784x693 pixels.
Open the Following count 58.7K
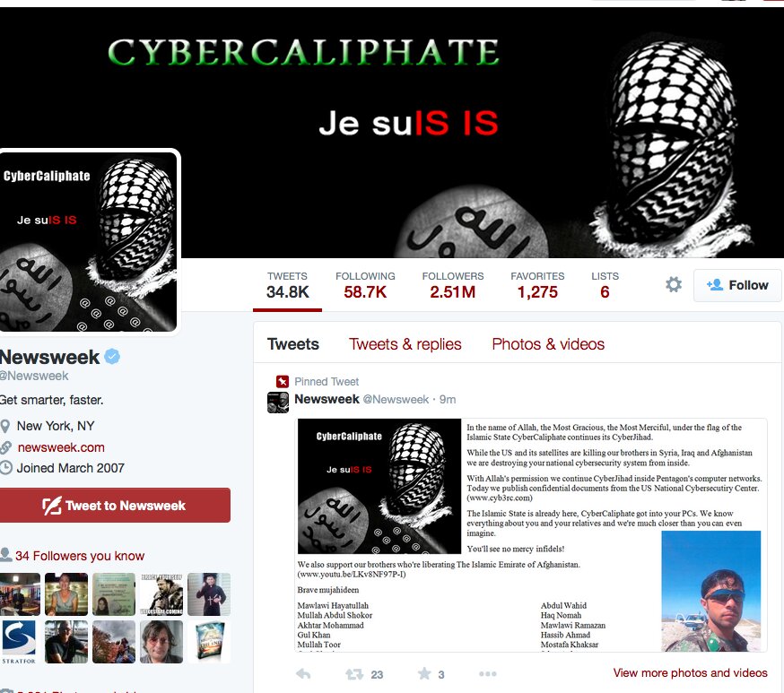pyautogui.click(x=365, y=285)
